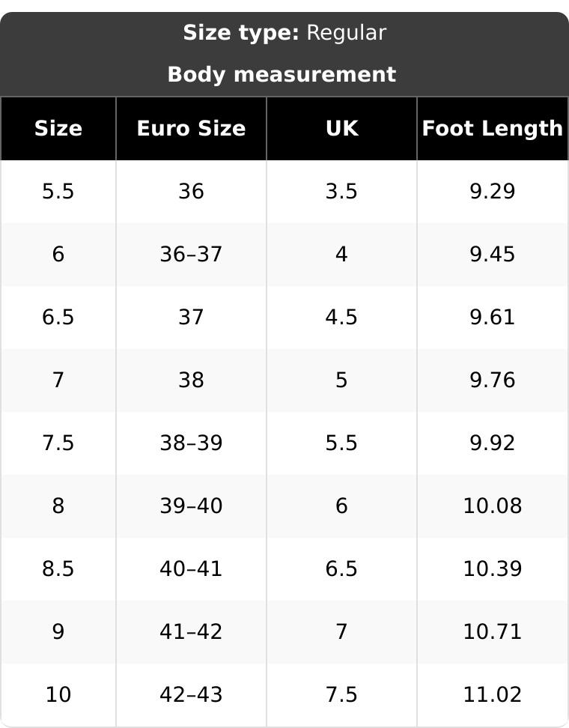
Task: Click the UK 7.5 cell
Action: (x=341, y=694)
